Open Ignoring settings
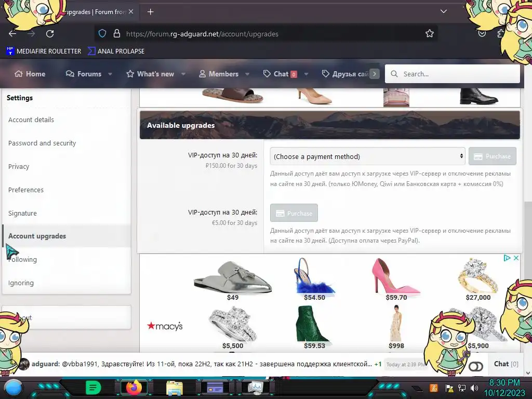This screenshot has height=399, width=532. (x=21, y=283)
